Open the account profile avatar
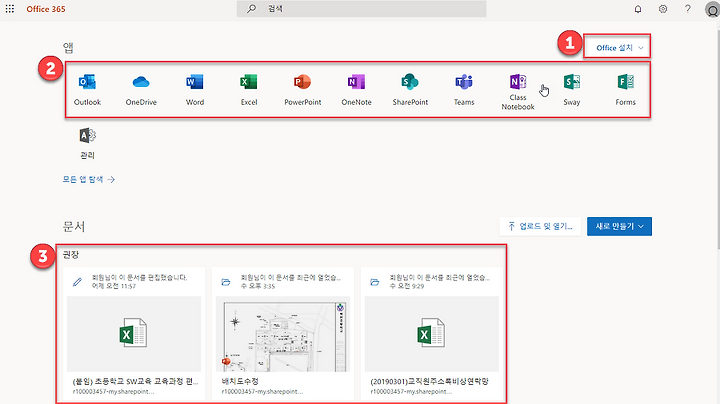 713,10
